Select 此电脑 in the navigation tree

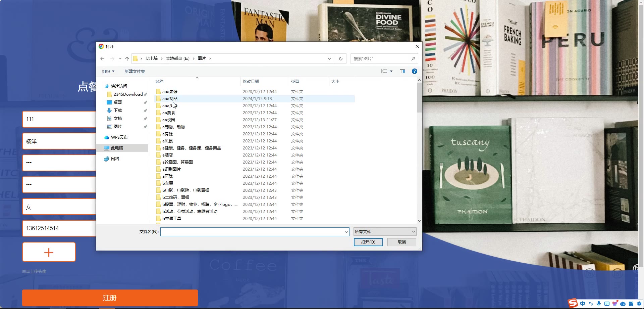pos(122,148)
